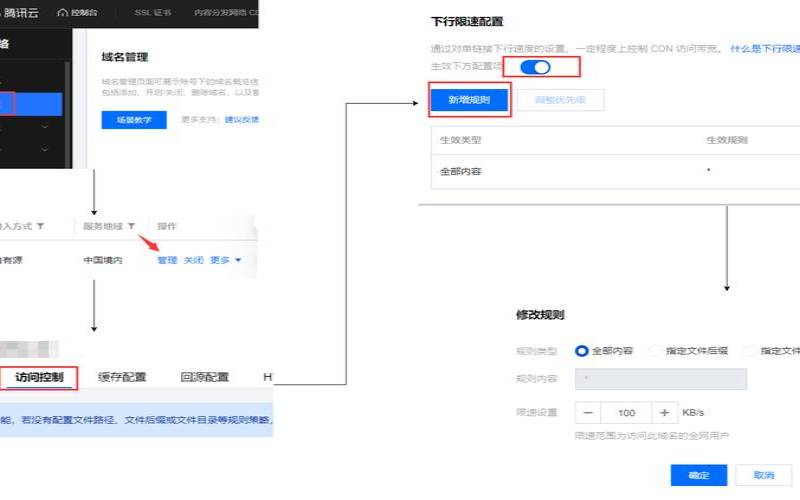Increase speed limit with plus button

pos(664,413)
